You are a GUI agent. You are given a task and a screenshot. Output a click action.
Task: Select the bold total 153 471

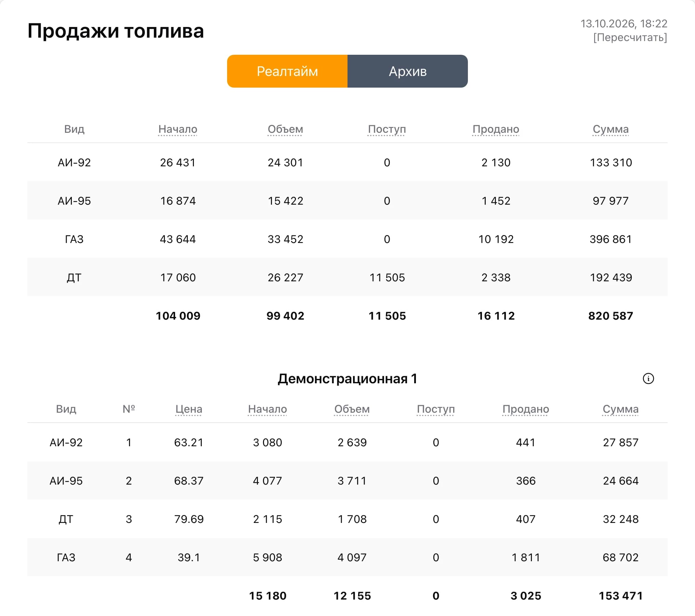620,596
